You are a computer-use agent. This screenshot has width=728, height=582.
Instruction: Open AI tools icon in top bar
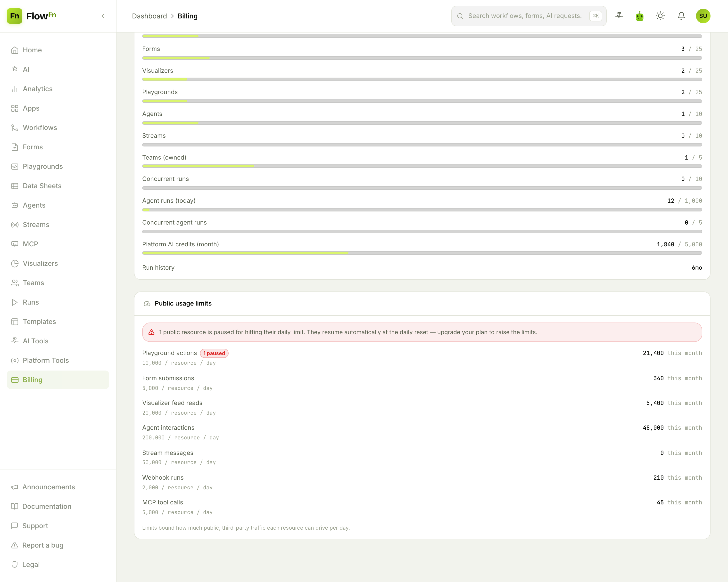pos(619,16)
